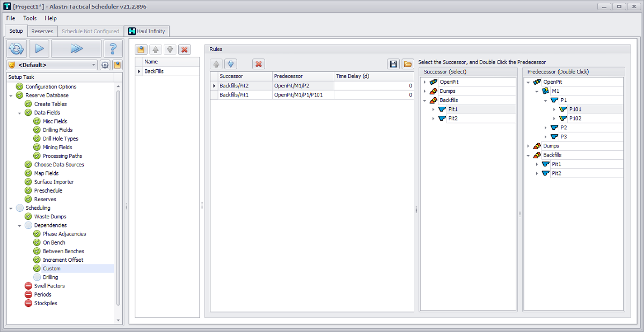644x332 pixels.
Task: Move rule down with blue down arrow
Action: [x=231, y=64]
